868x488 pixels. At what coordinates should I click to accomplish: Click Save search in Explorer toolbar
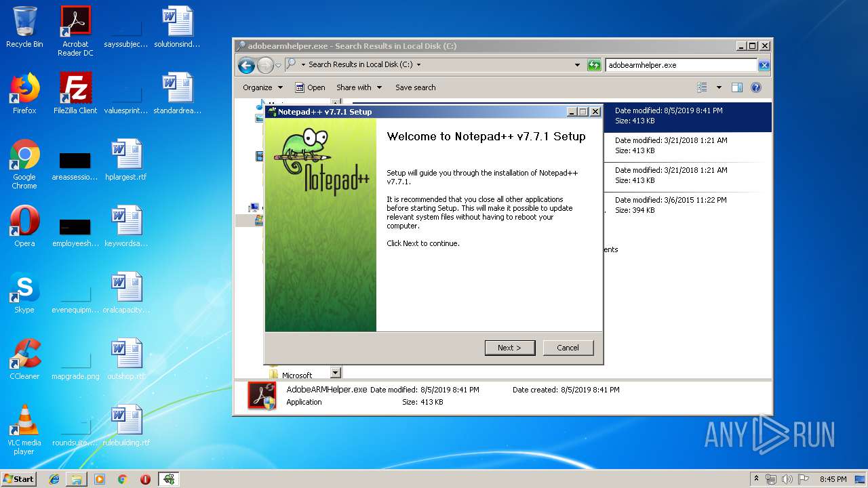coord(415,87)
